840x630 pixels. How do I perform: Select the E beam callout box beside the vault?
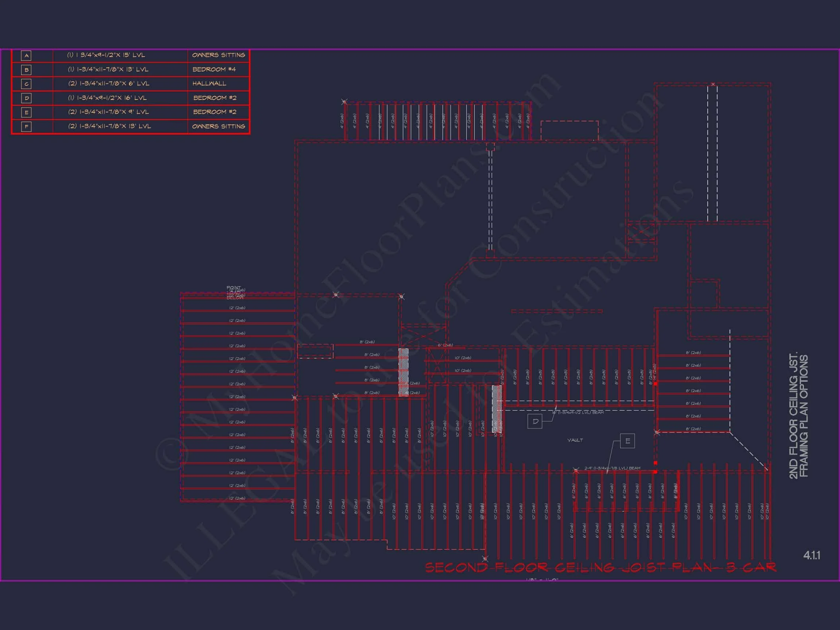click(x=627, y=441)
